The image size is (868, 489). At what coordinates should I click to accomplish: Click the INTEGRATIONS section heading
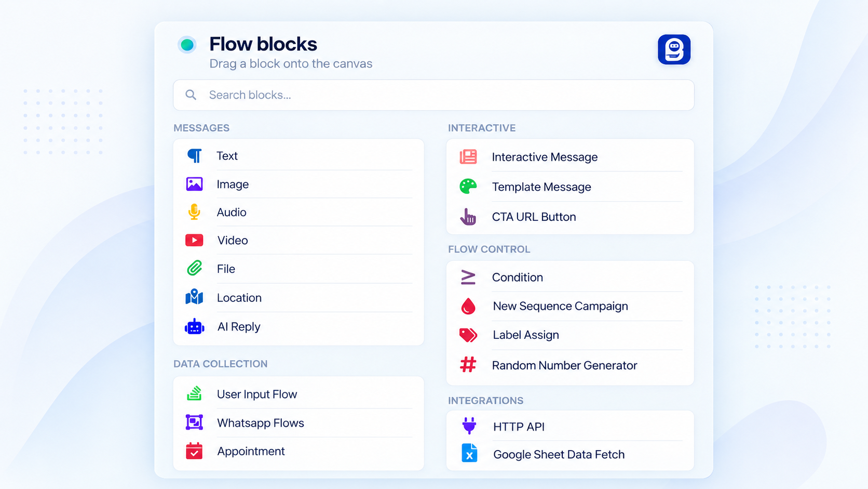click(x=486, y=401)
